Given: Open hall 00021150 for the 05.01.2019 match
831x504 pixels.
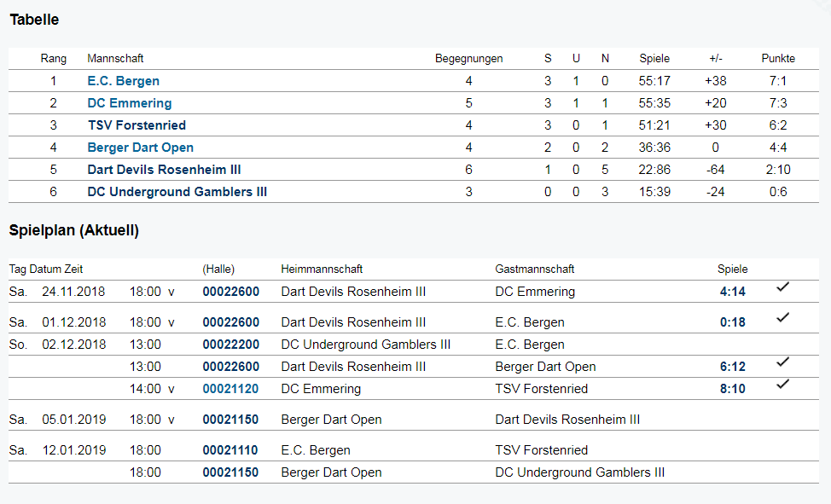Looking at the screenshot, I should (230, 420).
